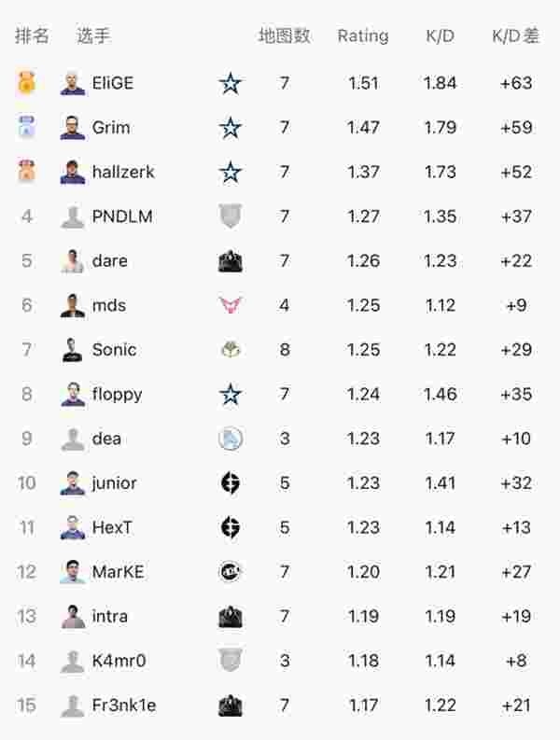Open Fr3nk1e's player profile
Image resolution: width=560 pixels, height=740 pixels.
tap(124, 705)
